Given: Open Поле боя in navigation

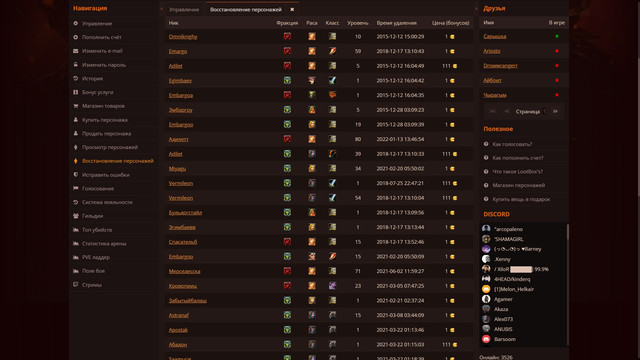Looking at the screenshot, I should (93, 271).
